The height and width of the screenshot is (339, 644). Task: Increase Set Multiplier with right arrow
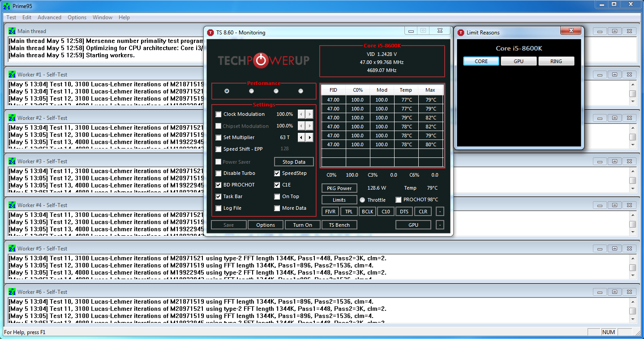(x=309, y=137)
